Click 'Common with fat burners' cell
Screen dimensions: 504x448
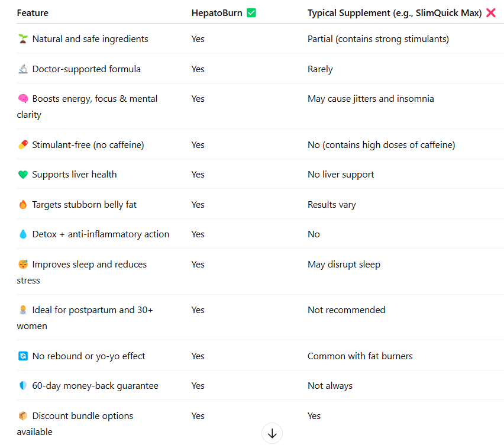(x=360, y=356)
